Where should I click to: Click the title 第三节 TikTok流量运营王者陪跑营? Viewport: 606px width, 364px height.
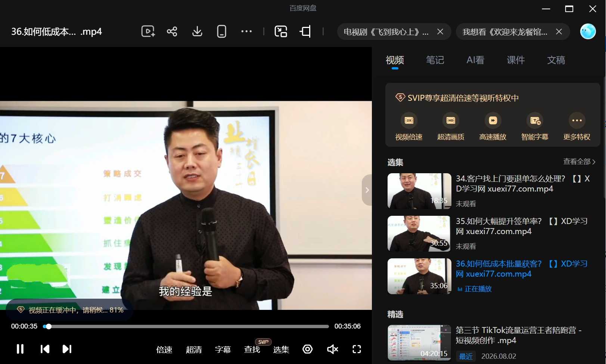[519, 335]
